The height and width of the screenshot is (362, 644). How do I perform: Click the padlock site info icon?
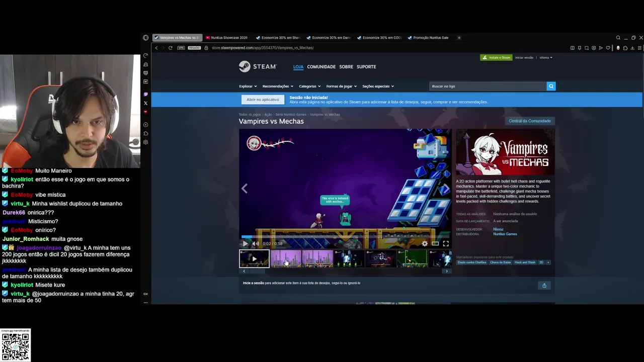(x=206, y=48)
